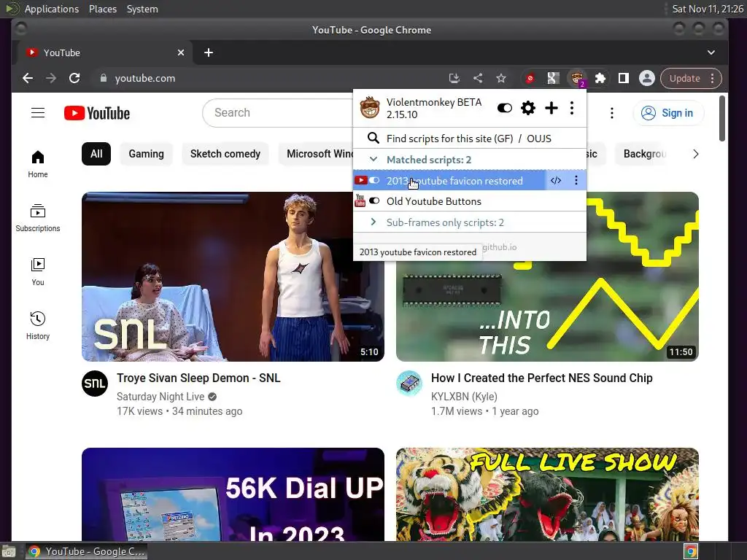
Task: Click the red blocker extension icon
Action: 530,78
